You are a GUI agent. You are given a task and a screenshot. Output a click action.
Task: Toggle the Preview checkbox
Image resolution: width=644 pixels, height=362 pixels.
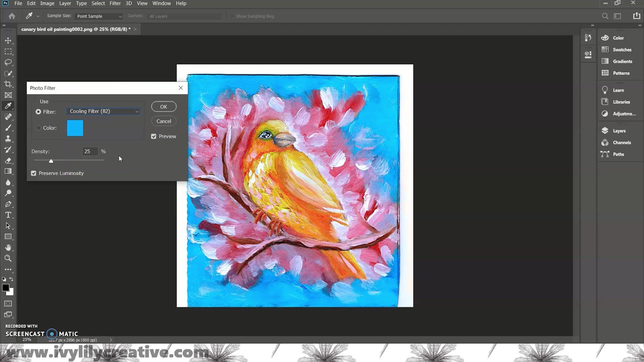[154, 136]
